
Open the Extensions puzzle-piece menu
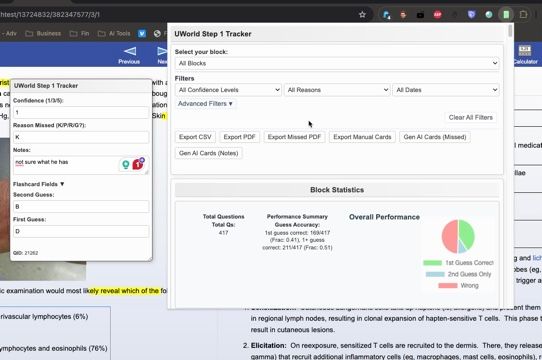[x=523, y=15]
